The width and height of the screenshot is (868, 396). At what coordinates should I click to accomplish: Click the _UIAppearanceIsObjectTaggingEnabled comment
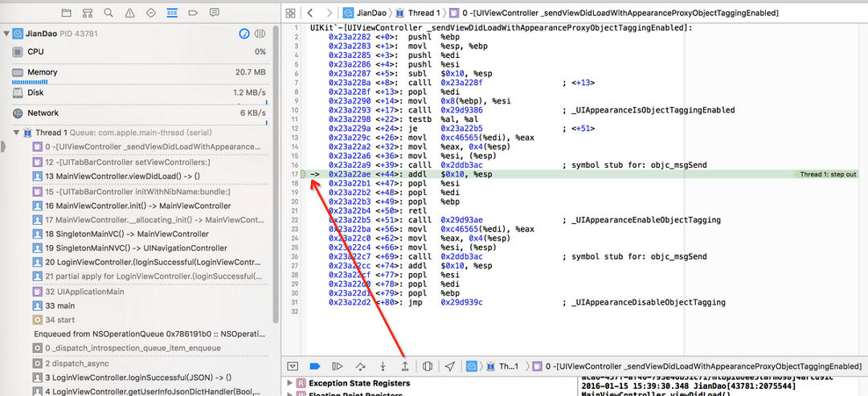[653, 110]
